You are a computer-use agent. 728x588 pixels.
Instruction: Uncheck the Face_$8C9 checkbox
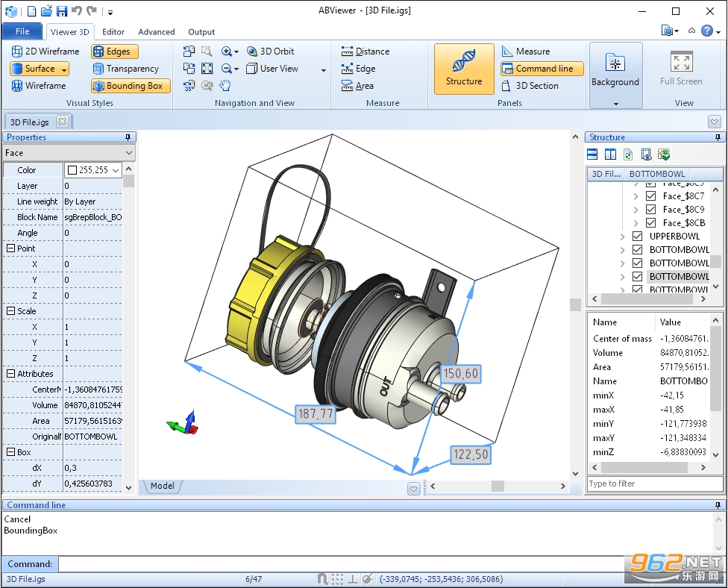pyautogui.click(x=651, y=210)
